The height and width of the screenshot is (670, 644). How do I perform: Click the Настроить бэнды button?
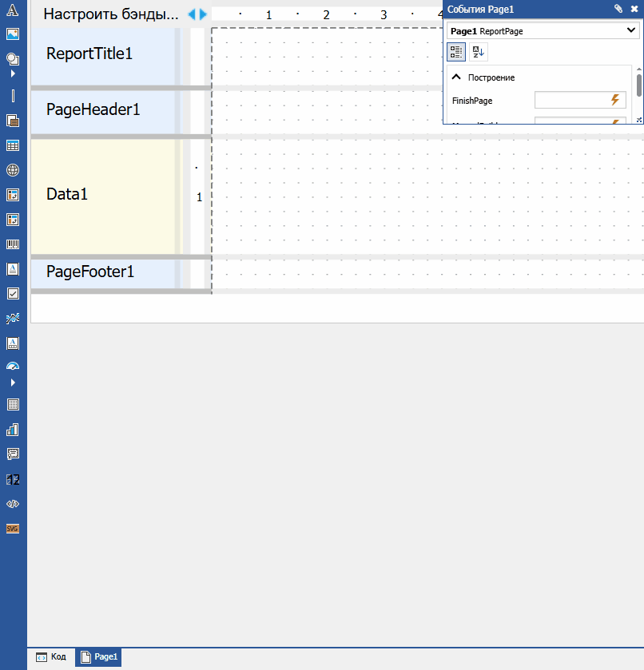click(x=111, y=14)
